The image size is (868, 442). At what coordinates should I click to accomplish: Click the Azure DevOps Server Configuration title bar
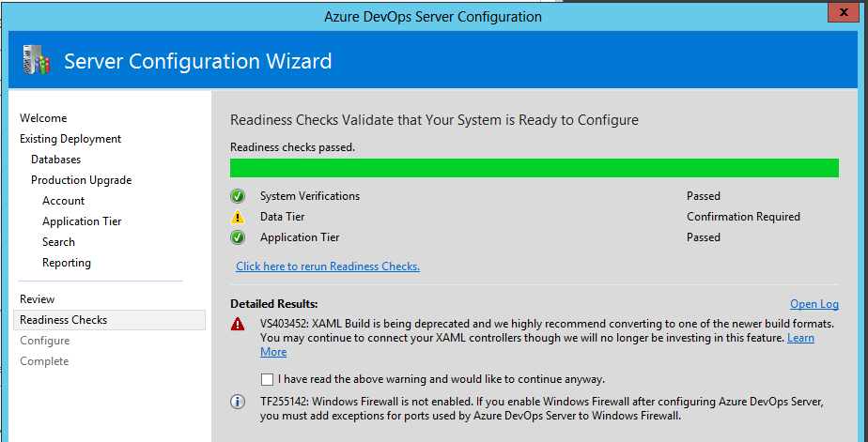pos(433,17)
